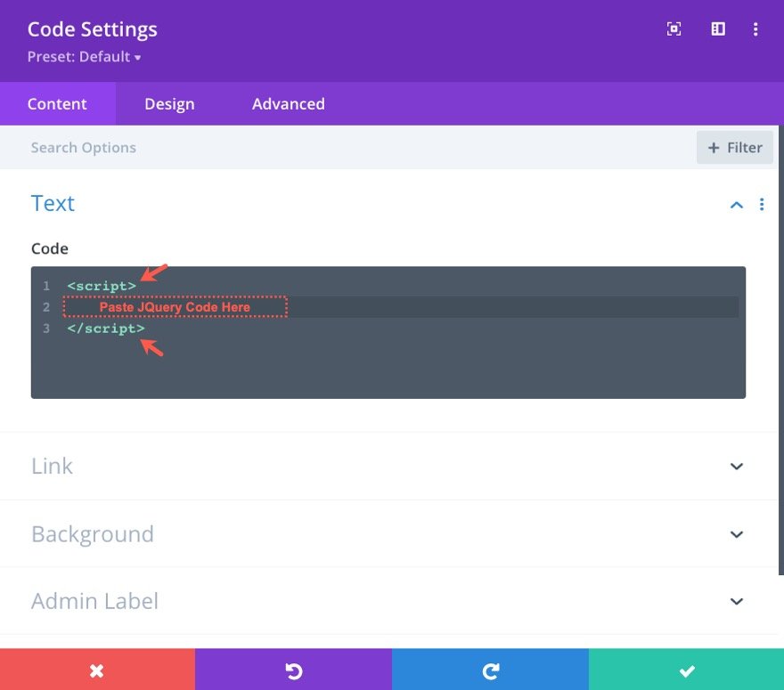The height and width of the screenshot is (690, 784).
Task: Open the header three-dot options menu
Action: pos(755,29)
